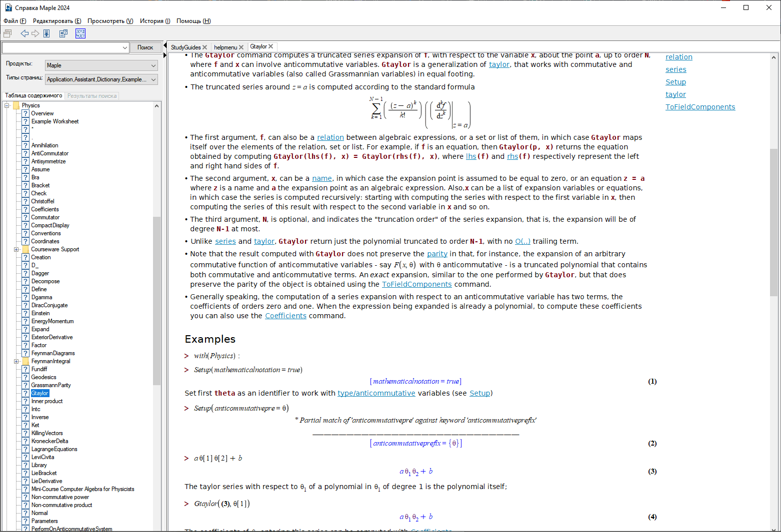Click the name link in second argument bullet
The width and height of the screenshot is (781, 532).
pos(322,178)
